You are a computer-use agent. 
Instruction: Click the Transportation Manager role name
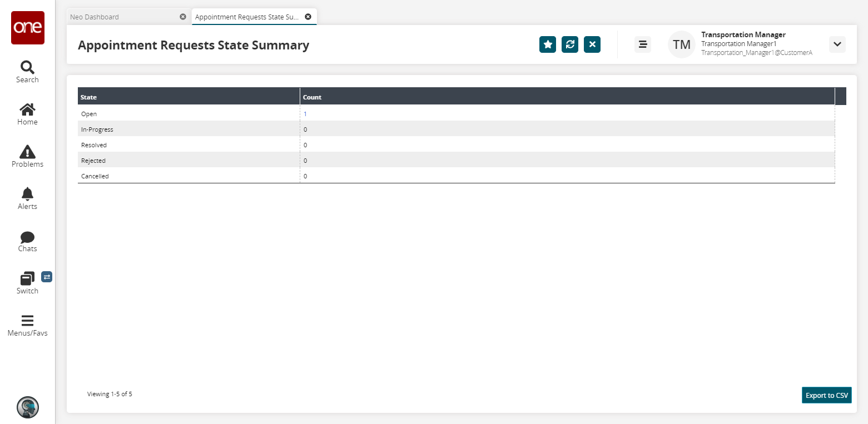743,34
